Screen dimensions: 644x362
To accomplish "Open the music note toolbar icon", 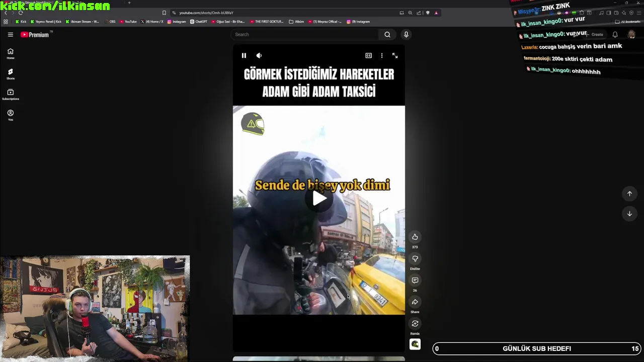I will (601, 13).
